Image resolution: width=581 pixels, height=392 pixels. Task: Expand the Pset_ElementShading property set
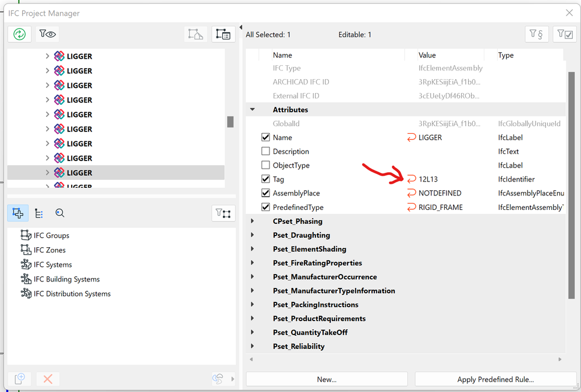click(x=252, y=249)
